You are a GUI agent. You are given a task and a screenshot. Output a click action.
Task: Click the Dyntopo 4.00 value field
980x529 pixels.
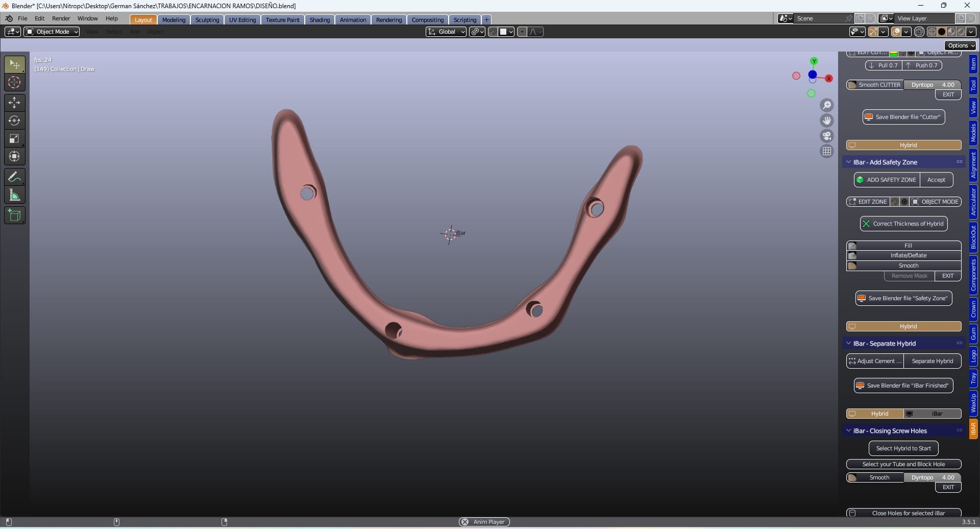[x=933, y=85]
